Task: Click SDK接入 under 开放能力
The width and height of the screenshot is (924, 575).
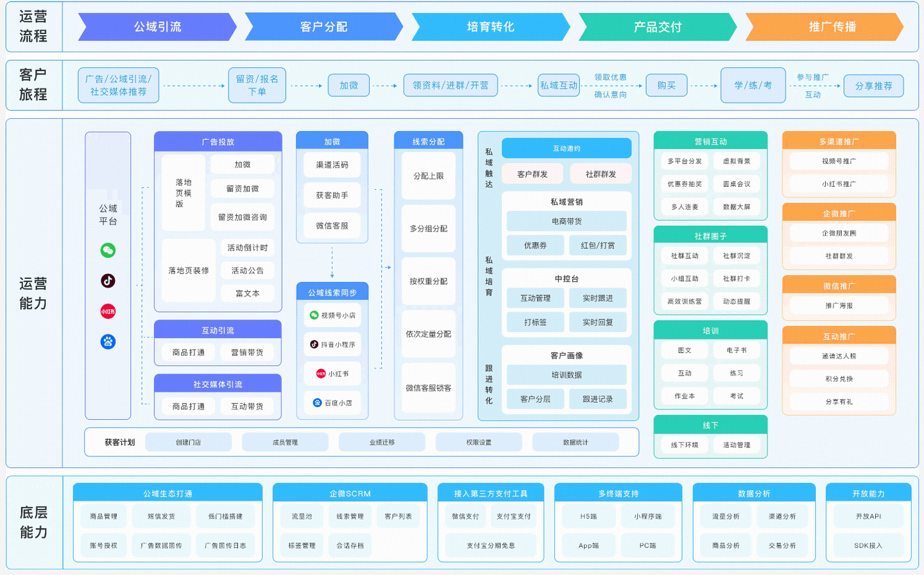Action: point(868,546)
